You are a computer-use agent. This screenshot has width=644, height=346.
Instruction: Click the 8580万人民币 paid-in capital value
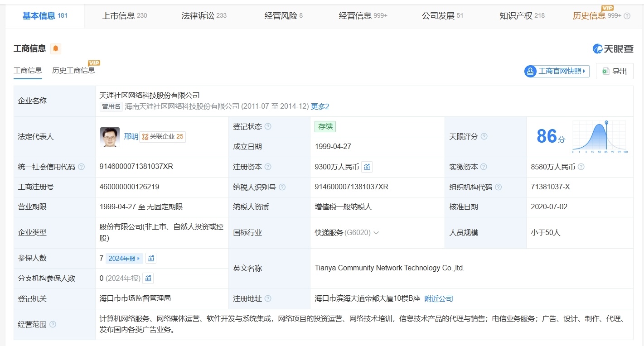click(553, 167)
